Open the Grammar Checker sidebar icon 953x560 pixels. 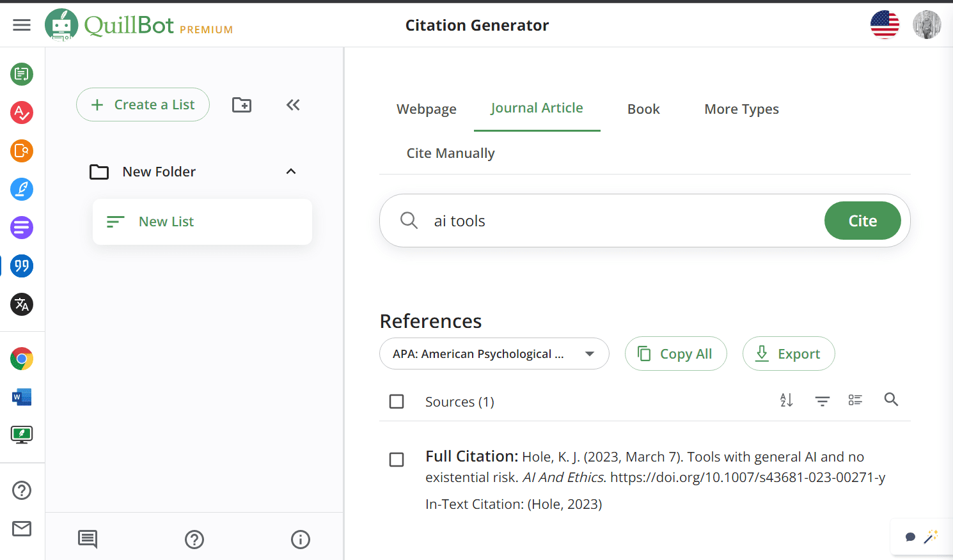[22, 113]
